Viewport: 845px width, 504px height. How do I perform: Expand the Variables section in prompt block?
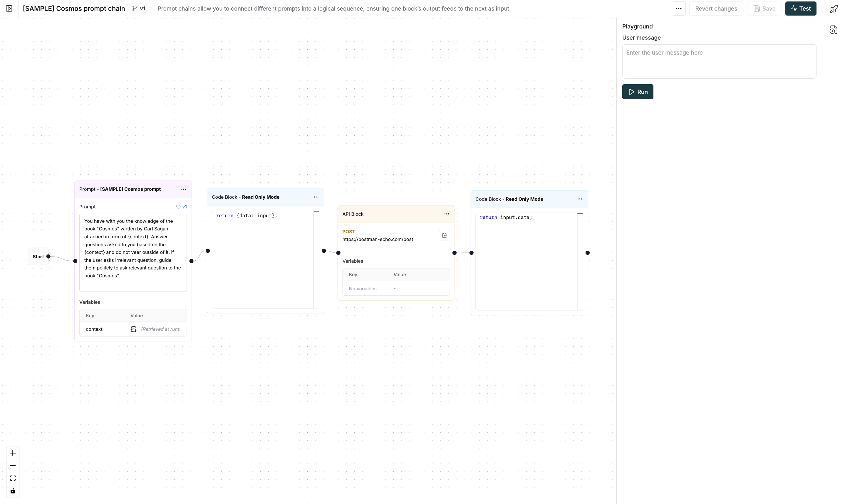89,302
